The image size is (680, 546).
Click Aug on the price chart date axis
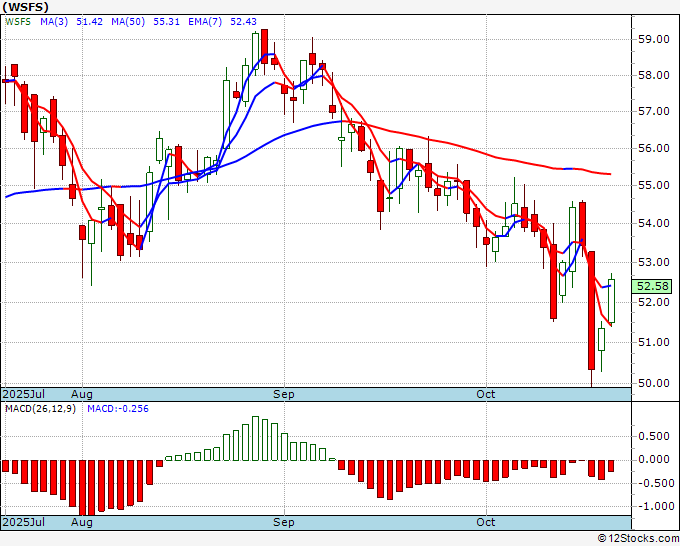(x=82, y=394)
